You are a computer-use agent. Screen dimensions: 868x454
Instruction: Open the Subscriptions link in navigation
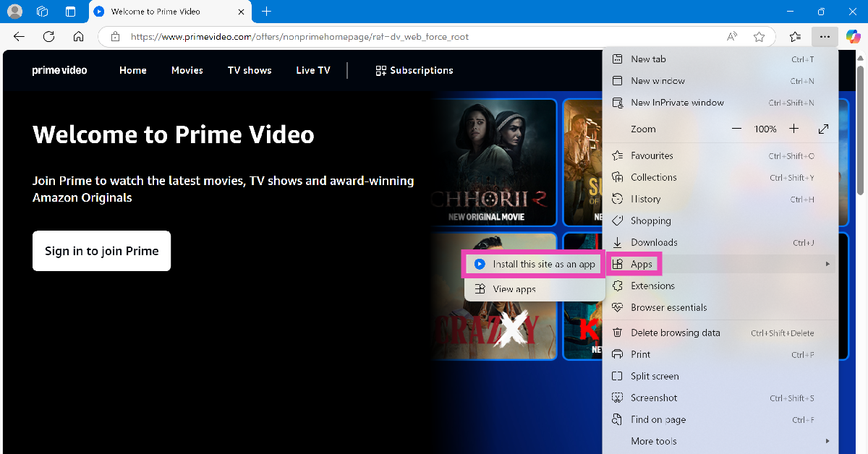coord(414,70)
